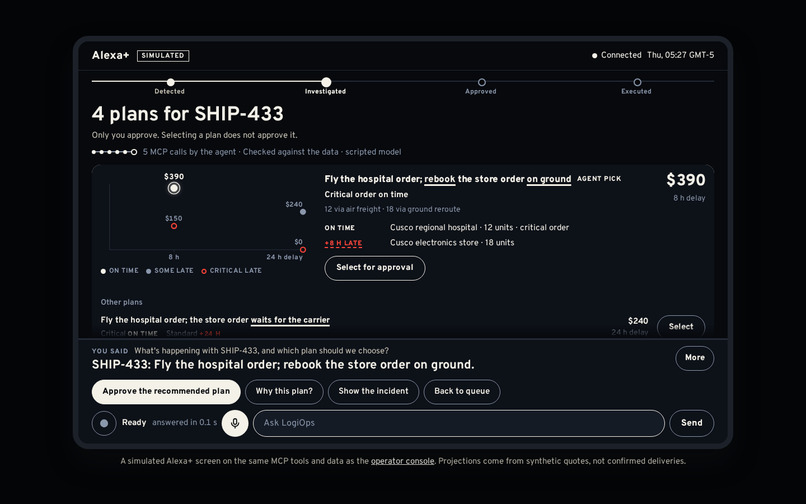The image size is (806, 504).
Task: Open the More button
Action: point(694,357)
